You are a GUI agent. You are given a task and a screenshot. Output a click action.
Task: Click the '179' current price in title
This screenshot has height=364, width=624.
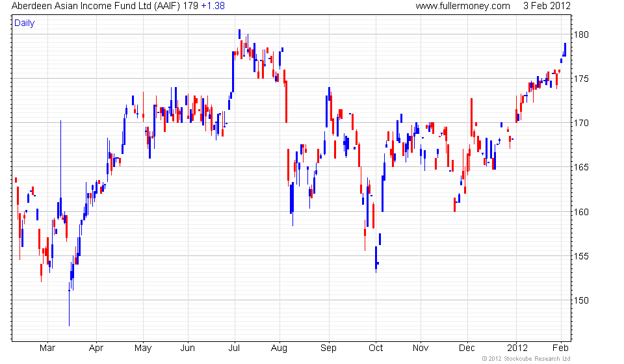[x=190, y=6]
